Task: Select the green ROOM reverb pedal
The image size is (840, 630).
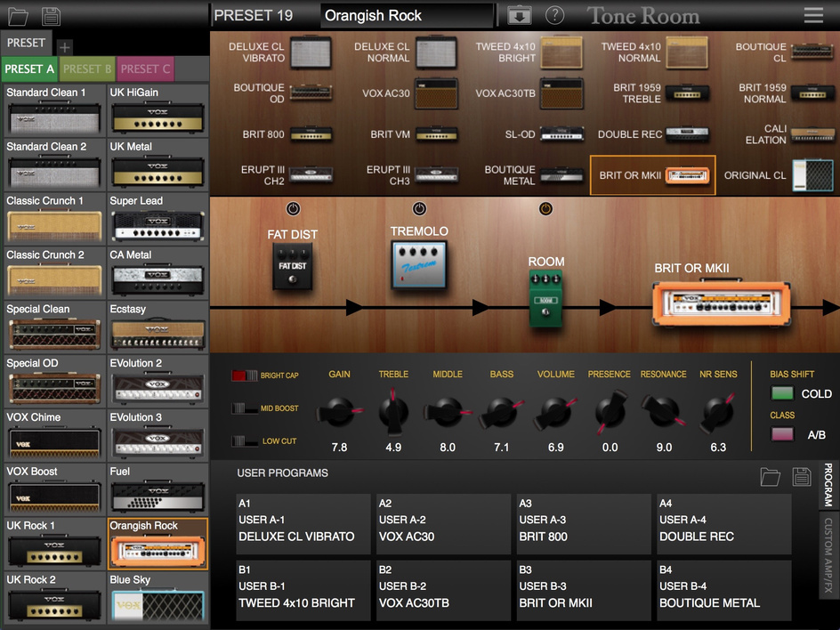Action: click(x=546, y=300)
